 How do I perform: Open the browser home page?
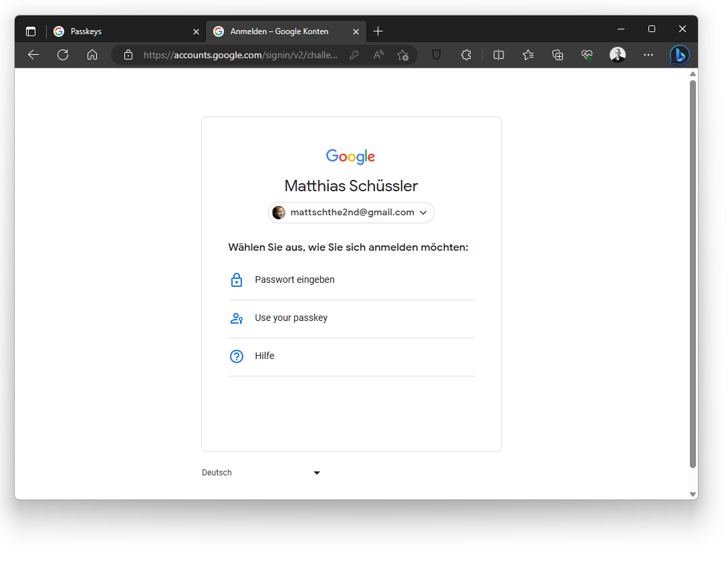click(92, 55)
